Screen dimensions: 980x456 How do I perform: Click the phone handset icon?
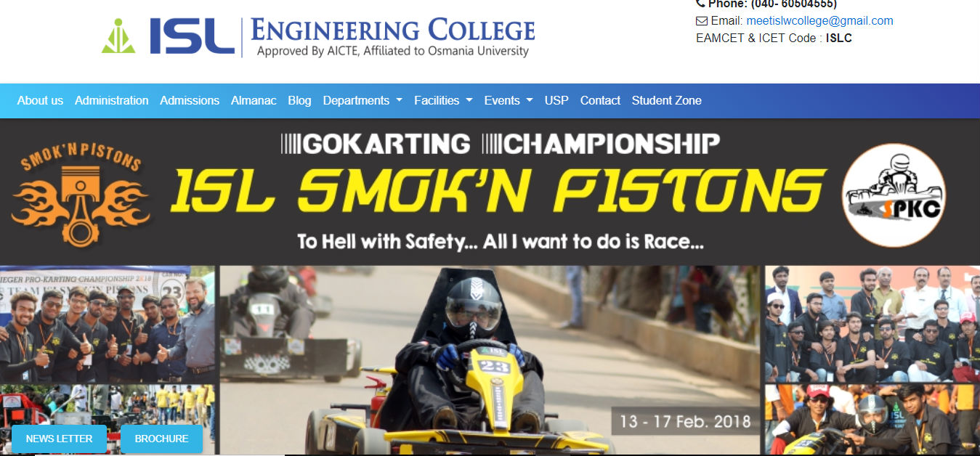pyautogui.click(x=700, y=4)
